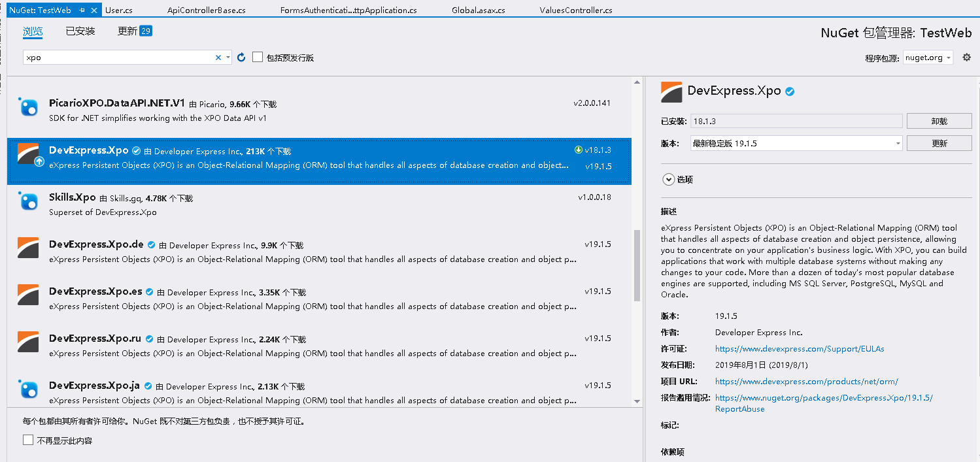Image resolution: width=980 pixels, height=462 pixels.
Task: Open FormsAuthentication HttpApplication.cs tab
Action: click(348, 10)
